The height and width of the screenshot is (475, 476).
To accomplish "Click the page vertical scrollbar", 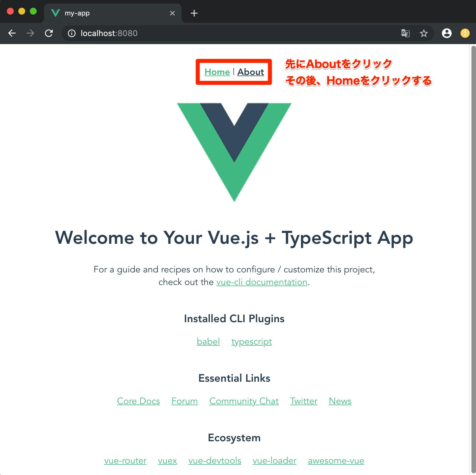I will (473, 259).
